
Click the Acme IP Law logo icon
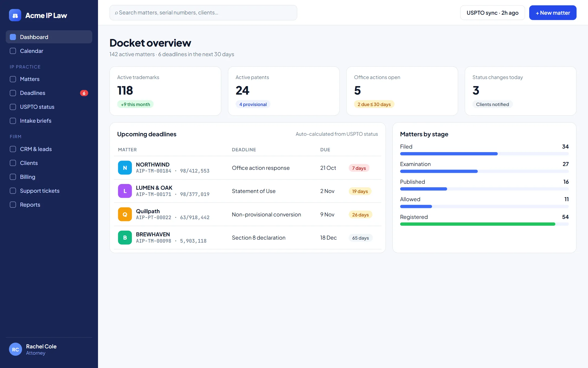click(x=15, y=15)
